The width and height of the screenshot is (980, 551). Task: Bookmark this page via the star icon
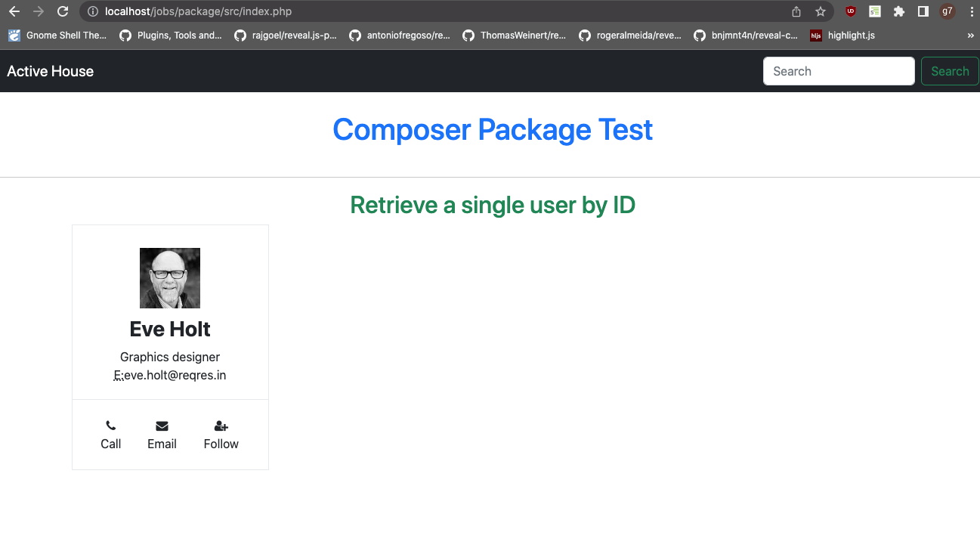click(821, 11)
